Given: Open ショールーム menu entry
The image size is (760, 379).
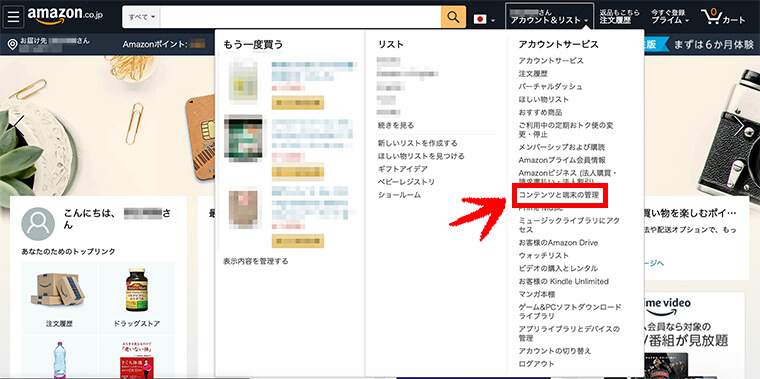Looking at the screenshot, I should pos(399,195).
